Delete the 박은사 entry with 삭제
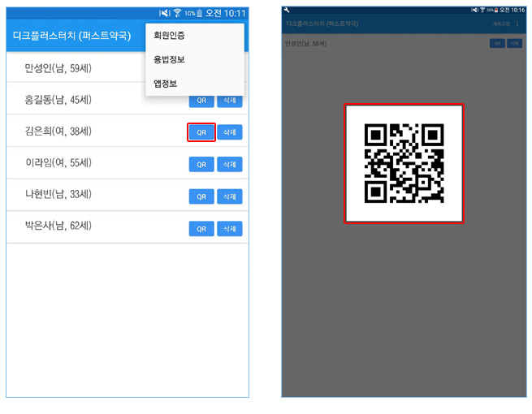Screen dimensions: 532x414 click(230, 229)
